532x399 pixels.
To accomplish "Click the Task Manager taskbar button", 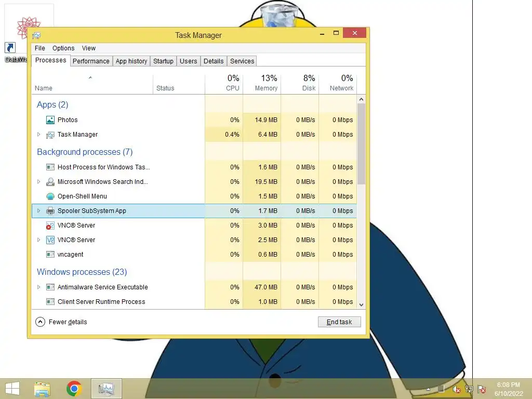I will tap(106, 389).
